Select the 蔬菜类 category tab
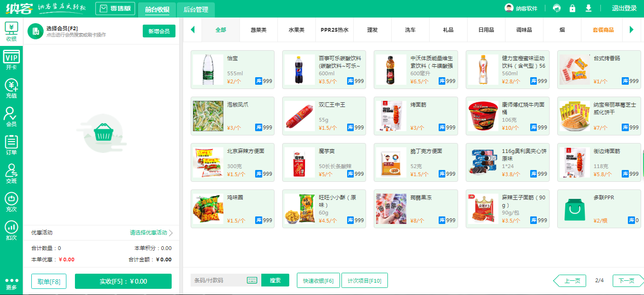The width and height of the screenshot is (644, 295). click(x=259, y=30)
